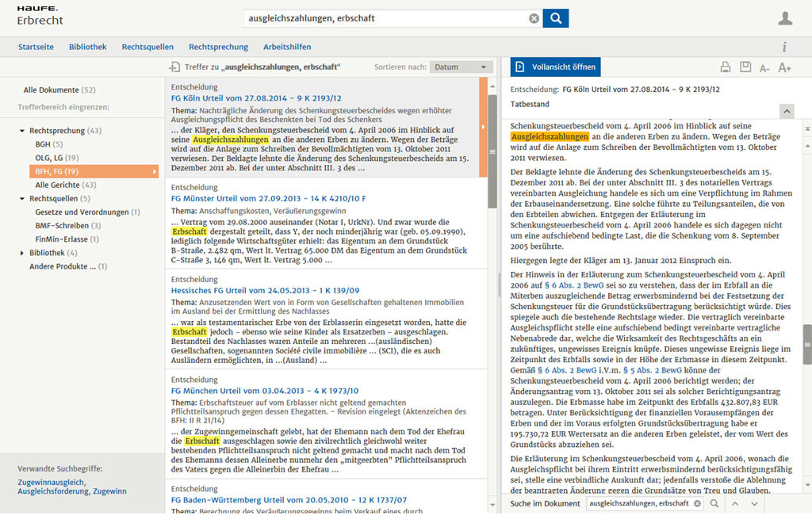812x531 pixels.
Task: Click related term Zugewinn
Action: pos(109,491)
